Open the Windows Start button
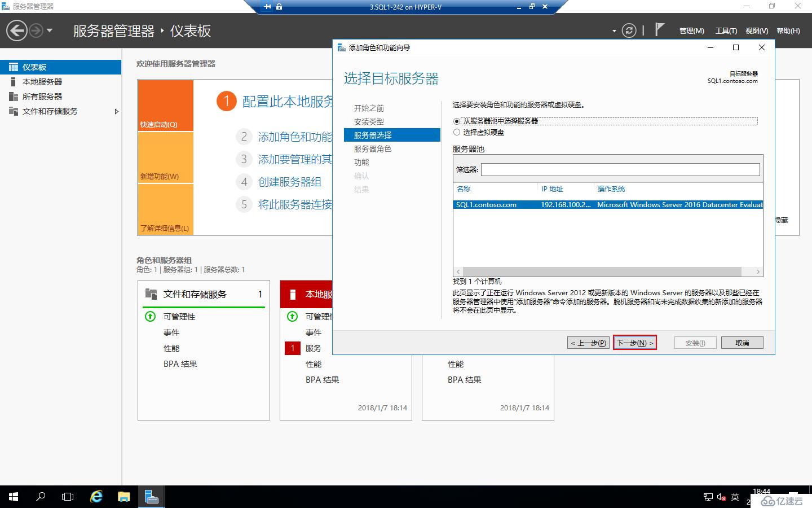This screenshot has width=812, height=508. (x=14, y=497)
